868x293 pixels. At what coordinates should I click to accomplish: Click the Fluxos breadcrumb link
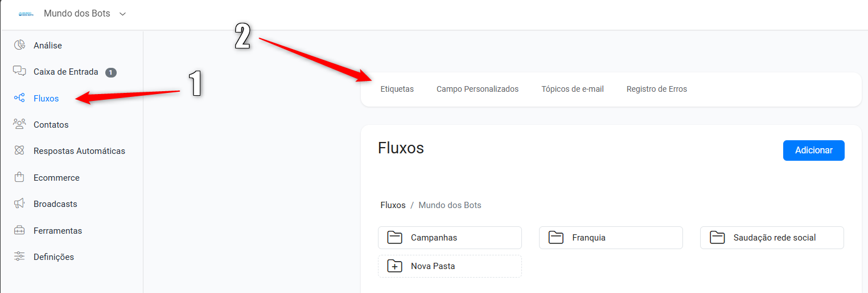tap(393, 205)
